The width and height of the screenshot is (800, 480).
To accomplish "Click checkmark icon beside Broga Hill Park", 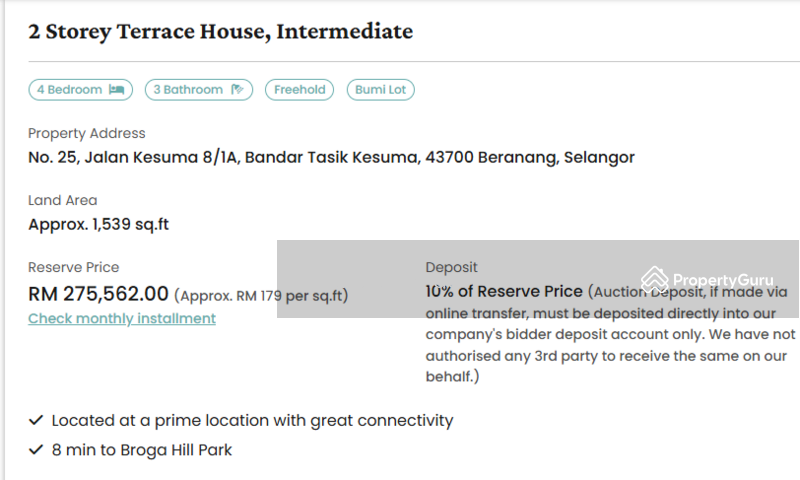I will (36, 450).
